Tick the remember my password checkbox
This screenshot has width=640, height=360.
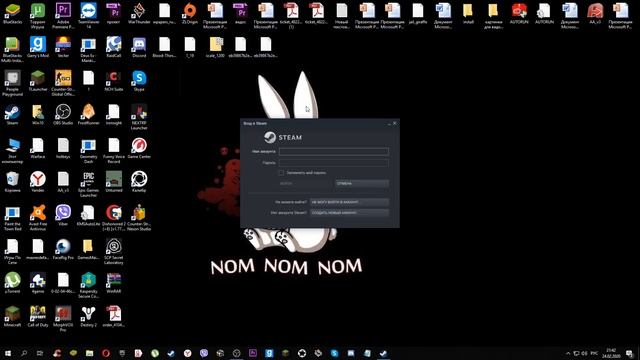tap(281, 173)
